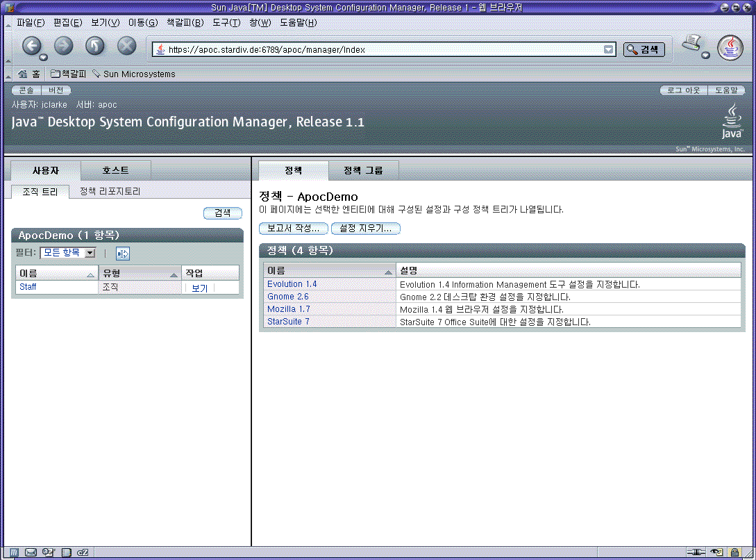Click the advanced filter icon next to 필터
Image resolution: width=756 pixels, height=560 pixels.
pyautogui.click(x=122, y=253)
